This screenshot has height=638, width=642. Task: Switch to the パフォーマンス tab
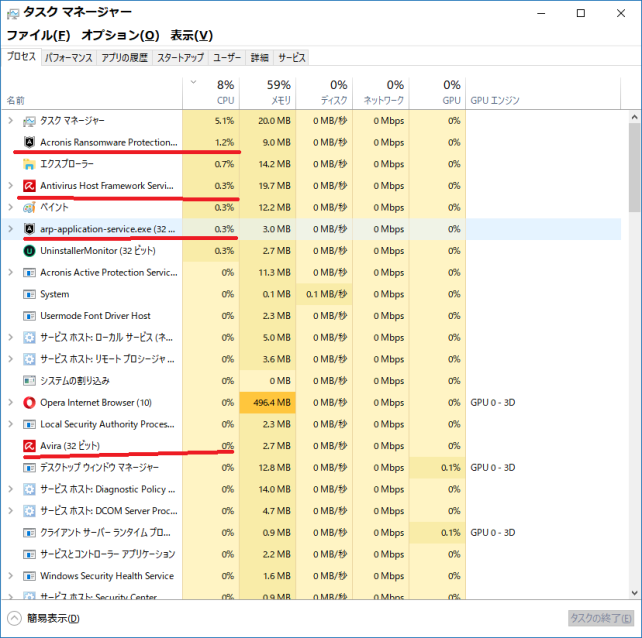point(69,58)
